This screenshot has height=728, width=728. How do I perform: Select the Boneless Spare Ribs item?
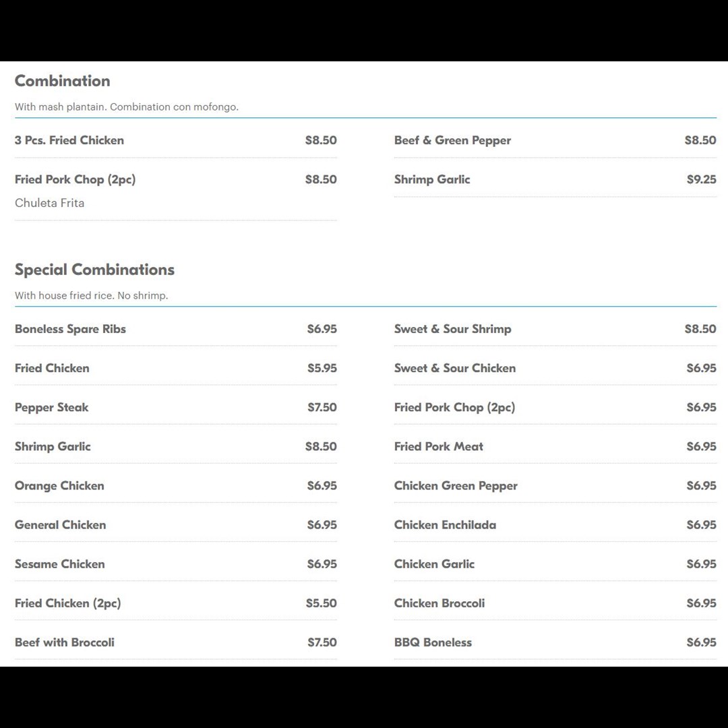click(175, 329)
